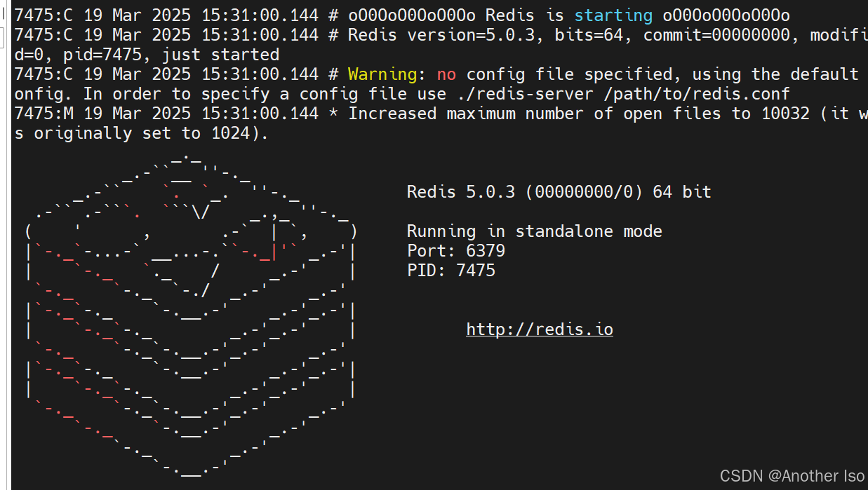Click the 'Redis version=5.0.3' text
The height and width of the screenshot is (490, 868).
(x=446, y=34)
